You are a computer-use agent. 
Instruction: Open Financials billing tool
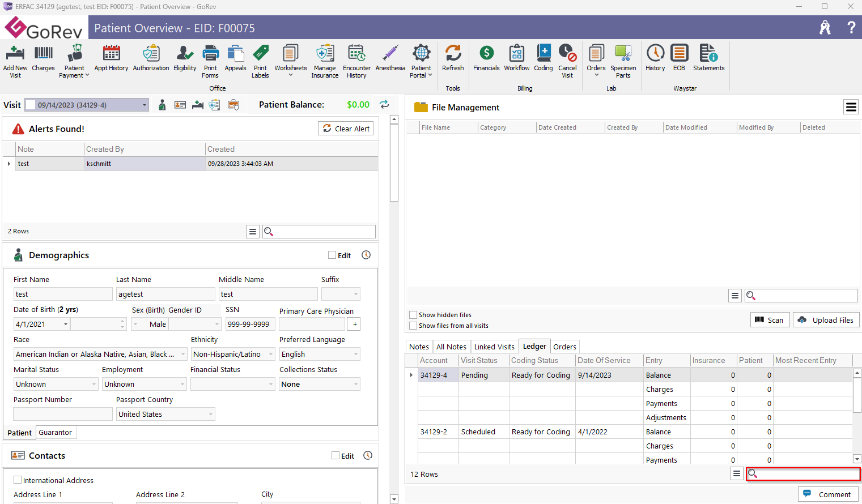(486, 58)
